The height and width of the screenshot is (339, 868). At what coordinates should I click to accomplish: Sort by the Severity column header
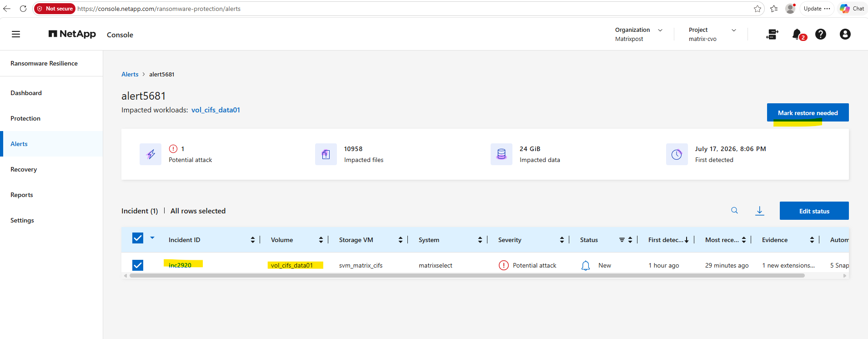(x=509, y=240)
